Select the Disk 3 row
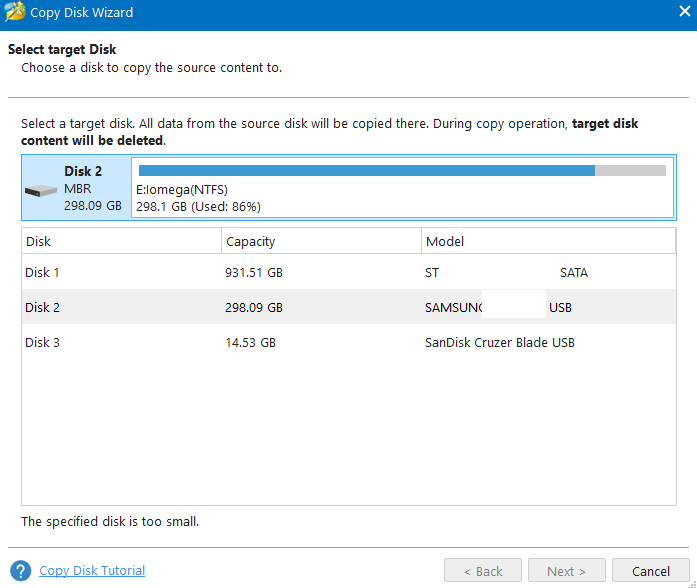This screenshot has height=588, width=697. coord(349,342)
